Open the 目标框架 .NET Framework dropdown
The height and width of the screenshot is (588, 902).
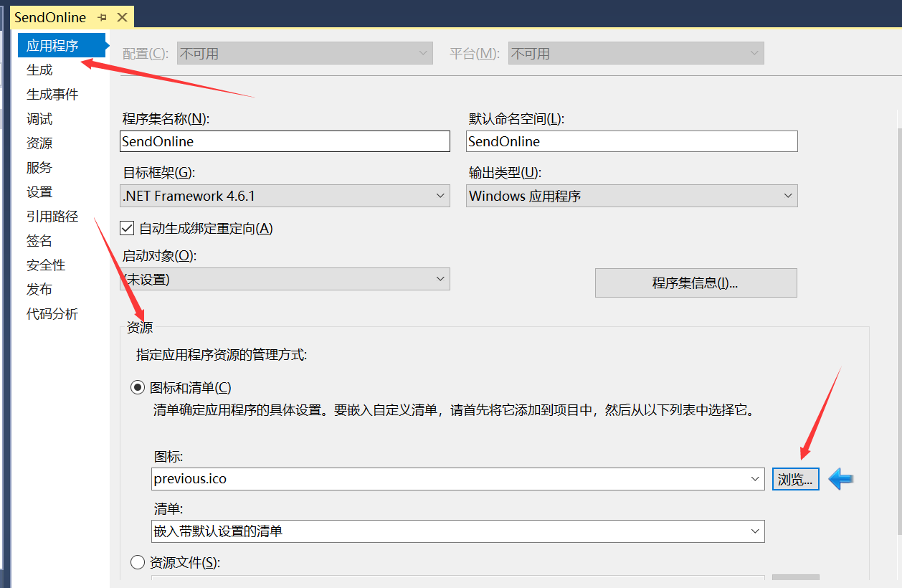pyautogui.click(x=285, y=196)
